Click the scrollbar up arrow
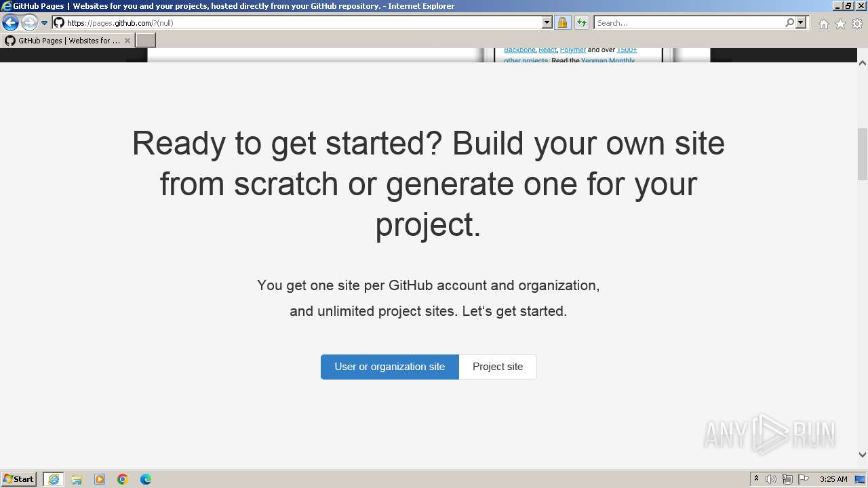The height and width of the screenshot is (488, 868). tap(863, 63)
